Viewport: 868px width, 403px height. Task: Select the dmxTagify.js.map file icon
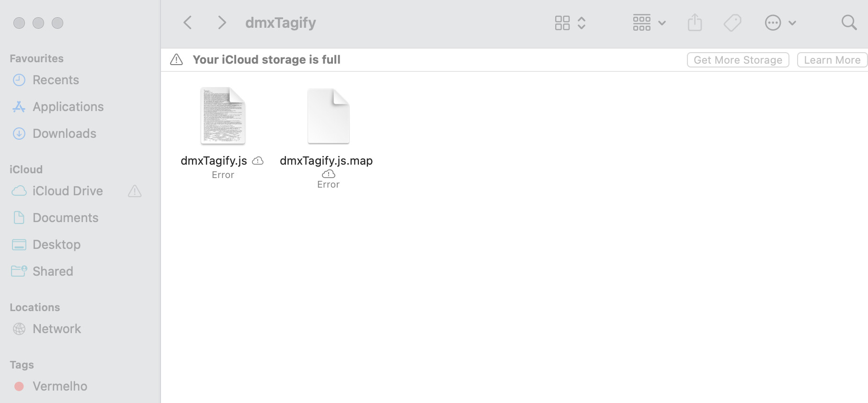(x=328, y=116)
